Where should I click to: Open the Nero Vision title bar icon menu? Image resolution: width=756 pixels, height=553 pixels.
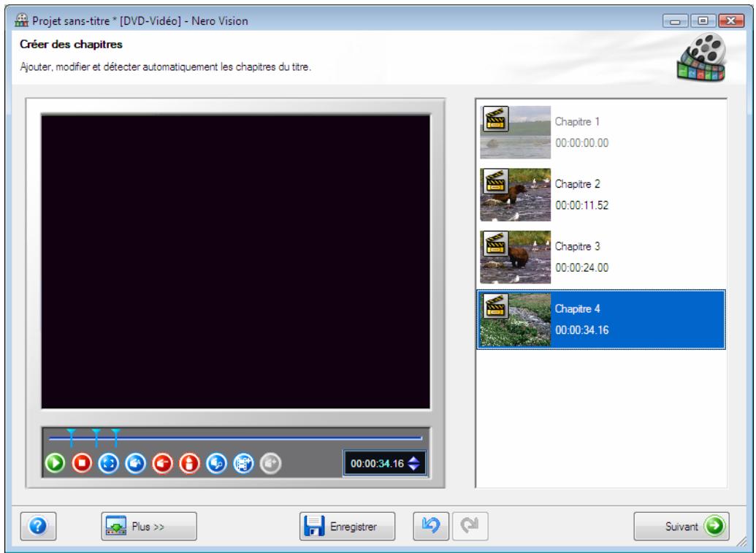(x=22, y=20)
